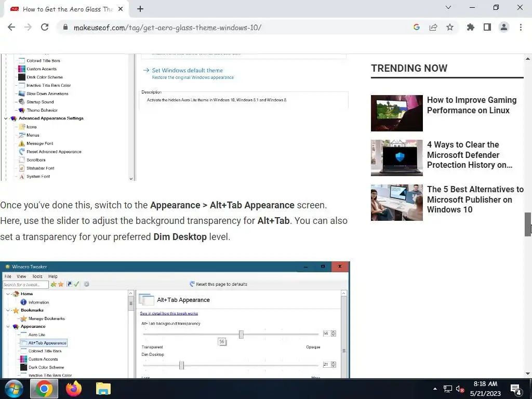Select Reset Advanced Appearance item
Viewport: 532px width, 399px height.
[54, 152]
